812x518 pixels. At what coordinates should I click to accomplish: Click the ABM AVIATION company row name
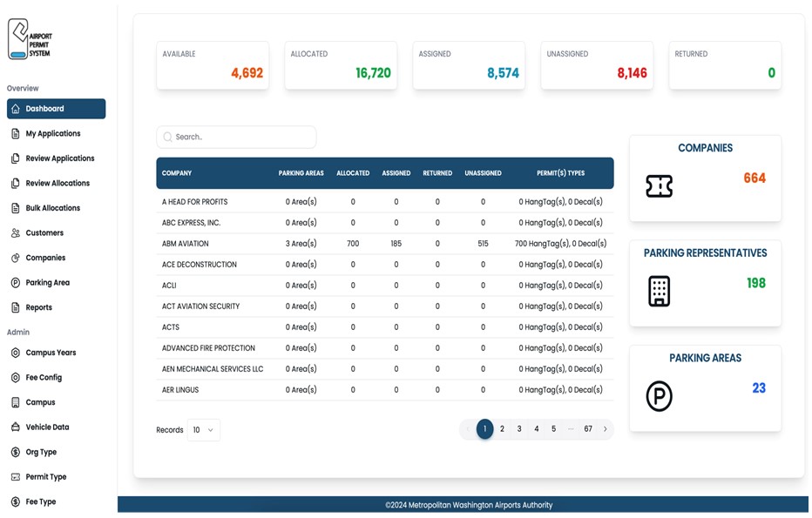click(x=185, y=244)
